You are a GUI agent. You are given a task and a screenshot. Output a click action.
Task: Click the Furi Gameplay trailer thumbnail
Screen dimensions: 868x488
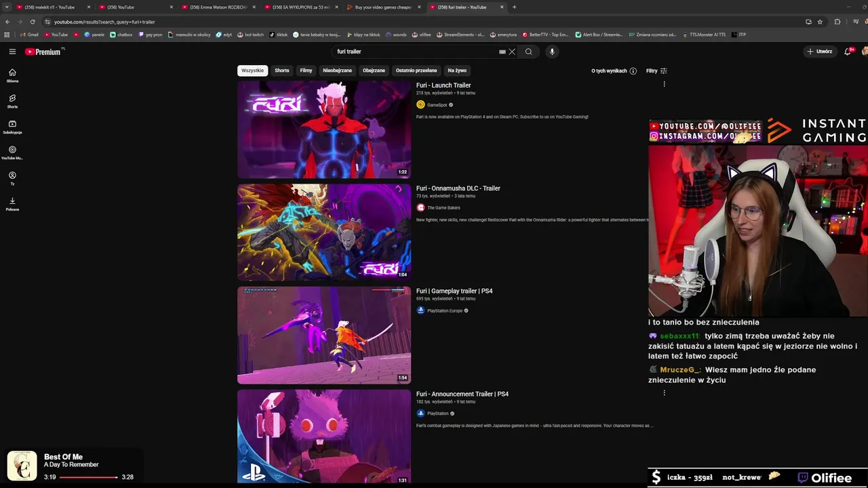pyautogui.click(x=324, y=335)
